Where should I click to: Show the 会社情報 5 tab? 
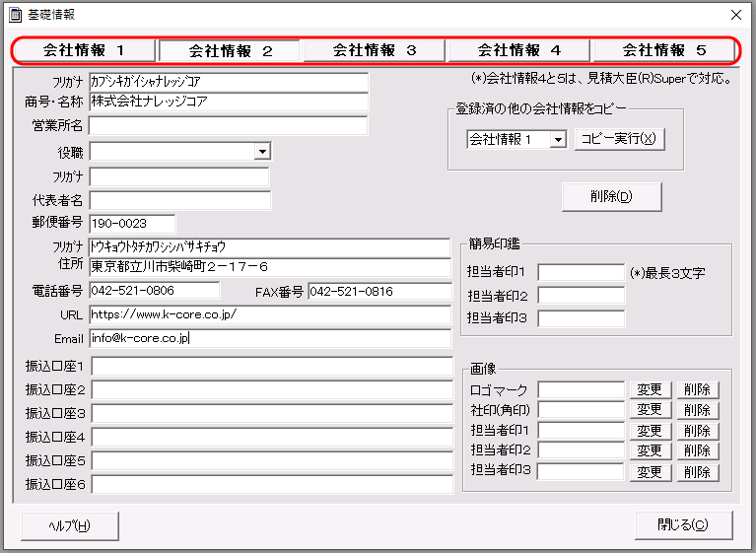pyautogui.click(x=664, y=50)
